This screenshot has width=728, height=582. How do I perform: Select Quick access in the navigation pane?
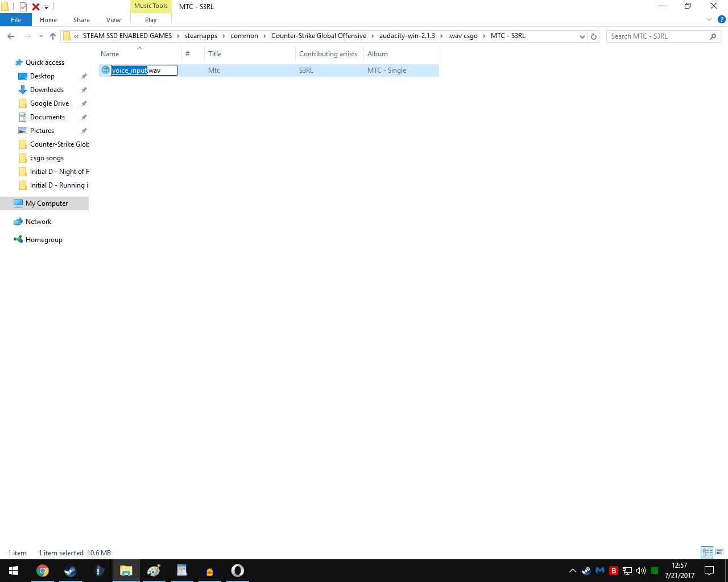(45, 63)
